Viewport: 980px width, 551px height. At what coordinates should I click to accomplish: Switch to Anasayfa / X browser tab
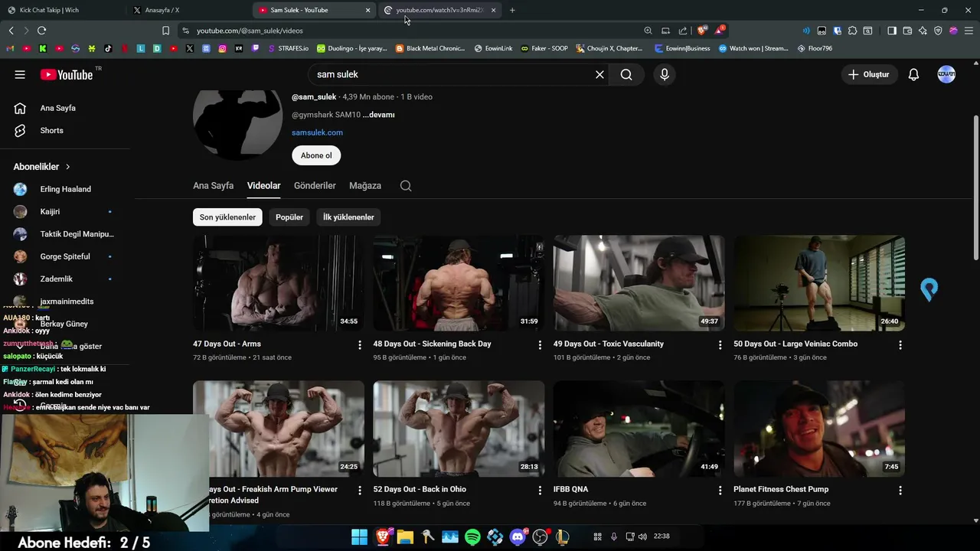point(188,10)
